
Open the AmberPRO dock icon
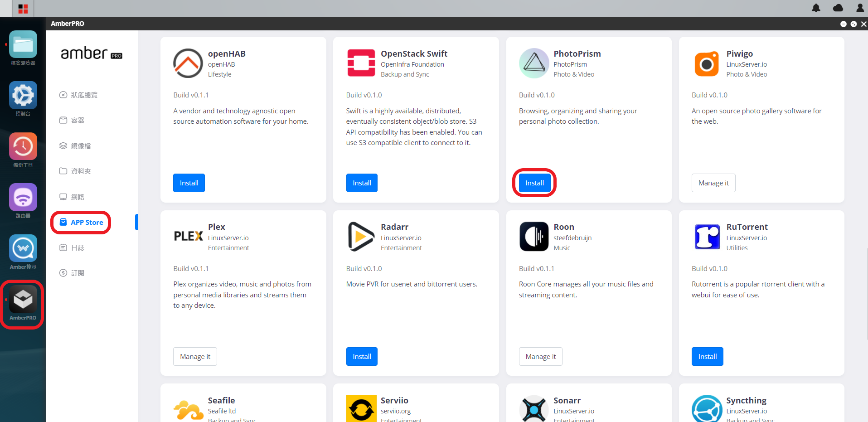point(23,299)
